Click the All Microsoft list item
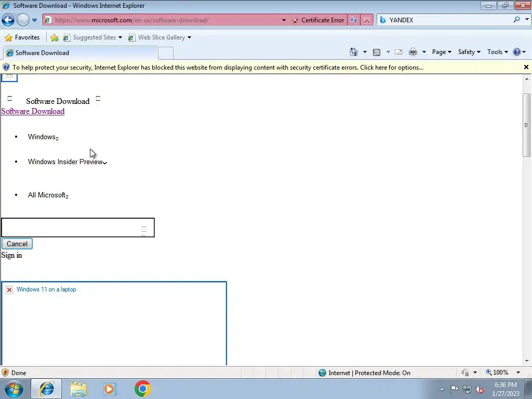The image size is (532, 399). click(48, 195)
